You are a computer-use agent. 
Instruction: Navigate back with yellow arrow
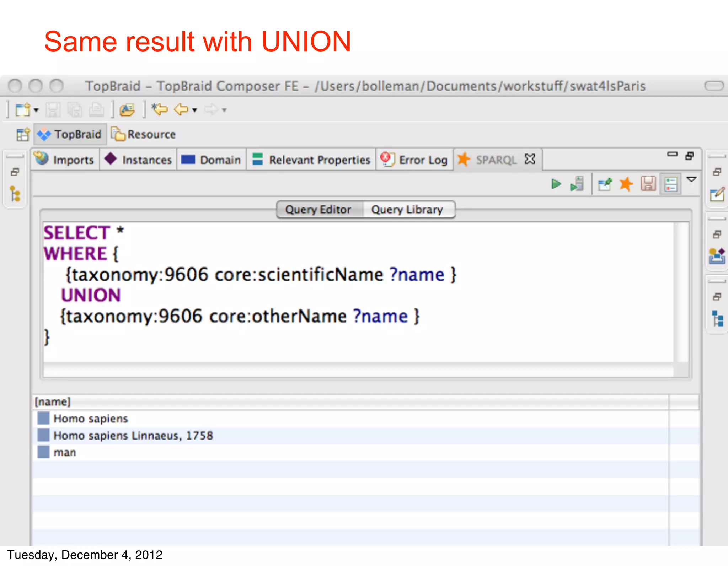click(x=181, y=109)
